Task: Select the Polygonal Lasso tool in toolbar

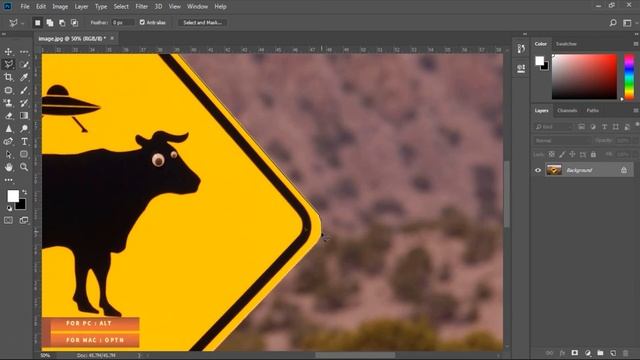Action: click(8, 64)
